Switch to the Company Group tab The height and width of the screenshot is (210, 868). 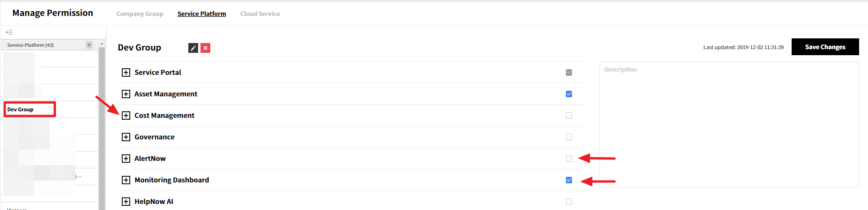pyautogui.click(x=140, y=14)
